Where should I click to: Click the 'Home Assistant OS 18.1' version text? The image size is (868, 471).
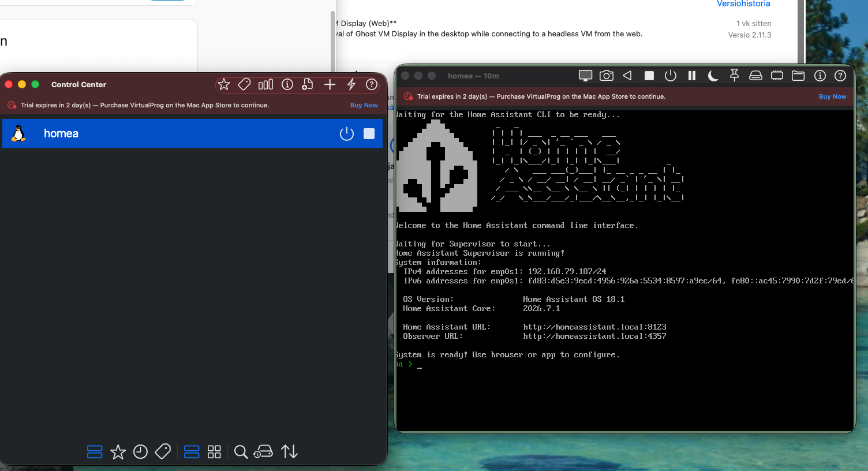pyautogui.click(x=574, y=299)
